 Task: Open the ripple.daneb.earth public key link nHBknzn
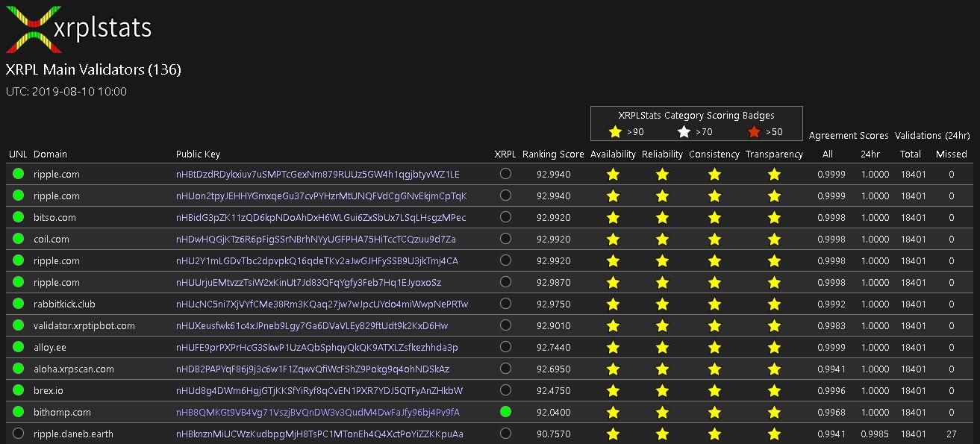coord(319,434)
